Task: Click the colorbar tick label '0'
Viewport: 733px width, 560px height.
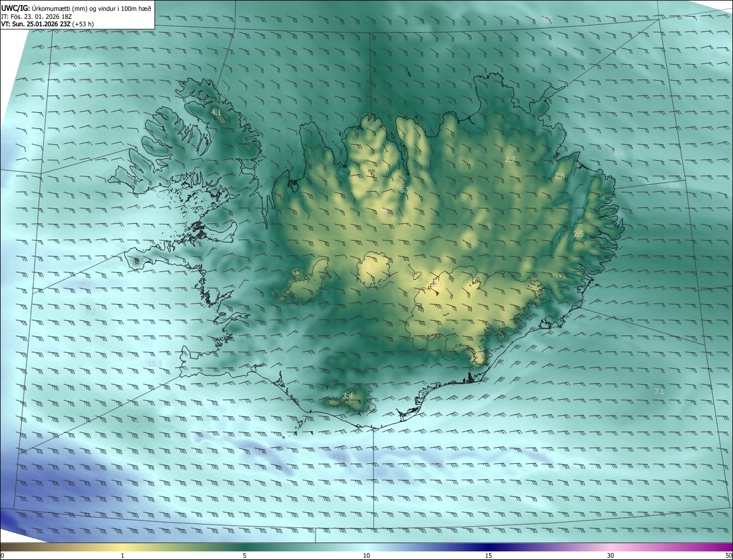Action: (x=2, y=556)
